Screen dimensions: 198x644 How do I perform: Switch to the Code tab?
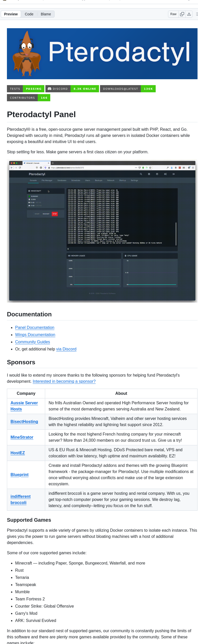[29, 14]
